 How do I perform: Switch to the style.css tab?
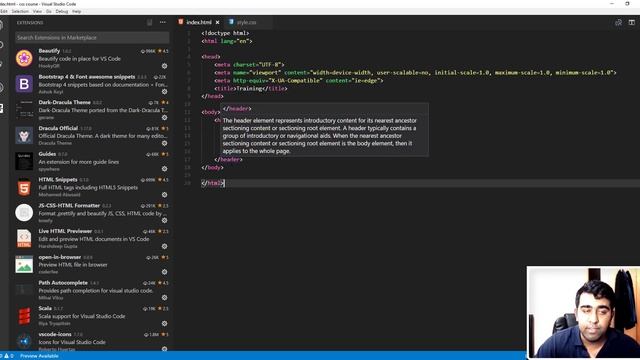click(247, 22)
